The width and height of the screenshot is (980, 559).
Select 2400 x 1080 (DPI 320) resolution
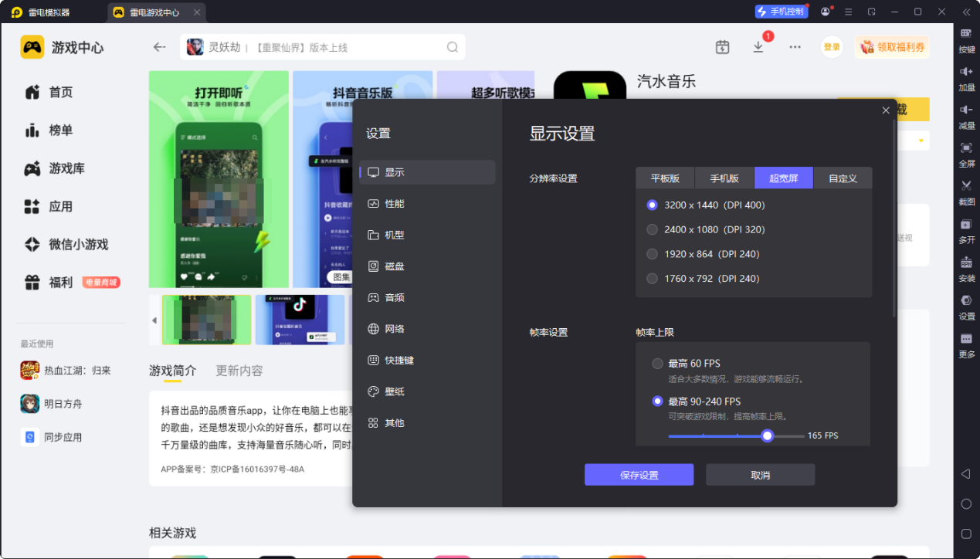tap(705, 229)
